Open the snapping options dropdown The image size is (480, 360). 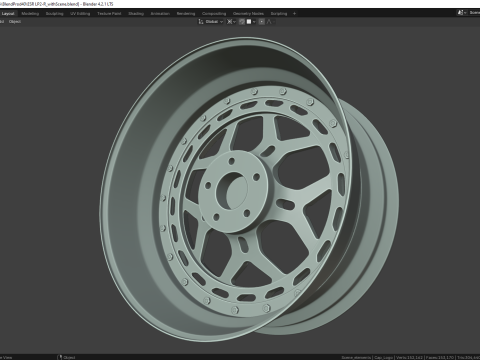[251, 22]
